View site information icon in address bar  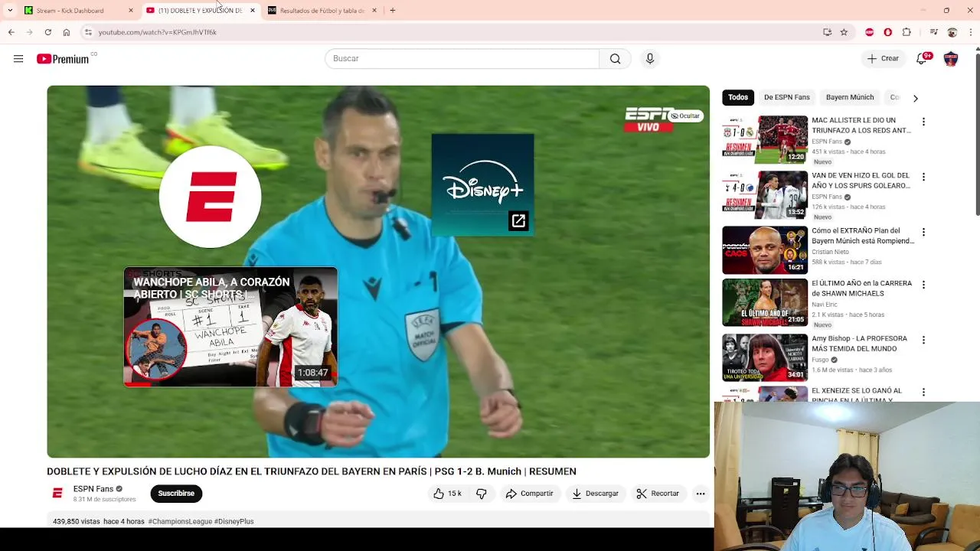(x=88, y=32)
